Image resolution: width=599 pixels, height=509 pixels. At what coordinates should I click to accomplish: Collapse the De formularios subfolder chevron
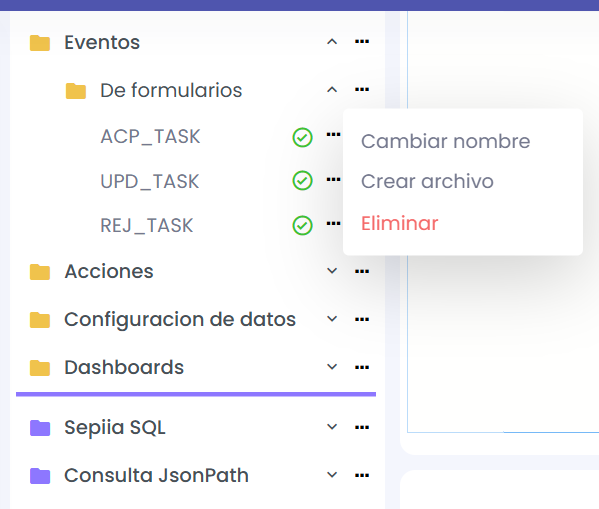tap(332, 90)
